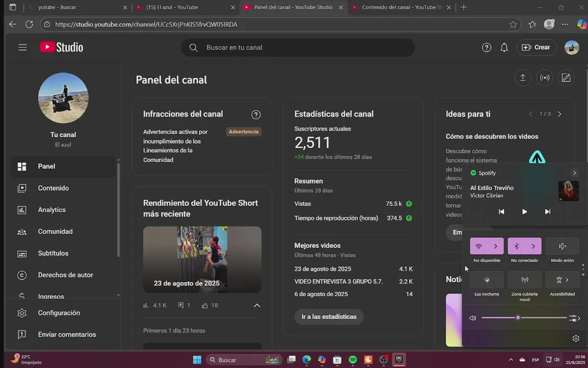This screenshot has height=368, width=588.
Task: Show hidden system tray icons
Action: [511, 360]
